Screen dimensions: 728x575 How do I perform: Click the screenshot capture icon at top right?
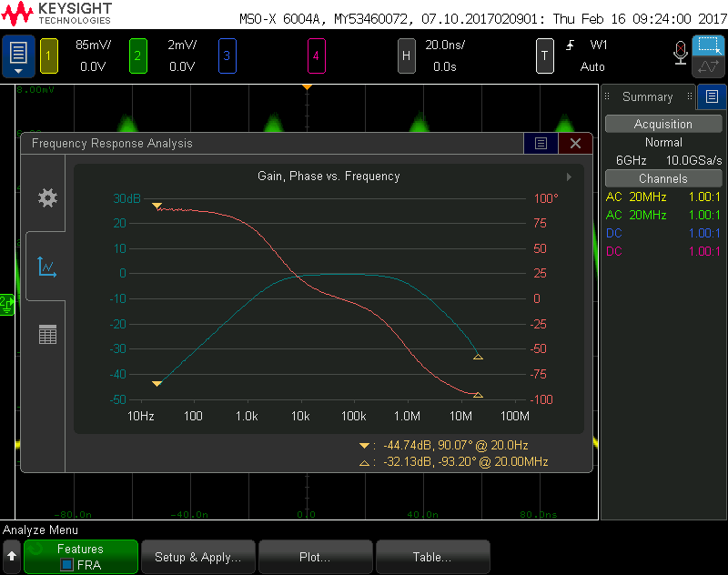click(709, 45)
